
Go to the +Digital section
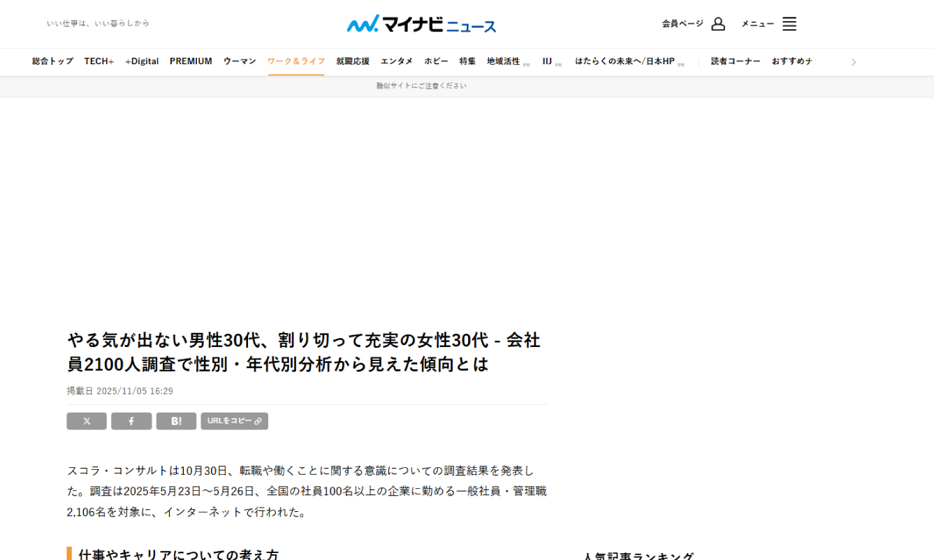coord(142,61)
